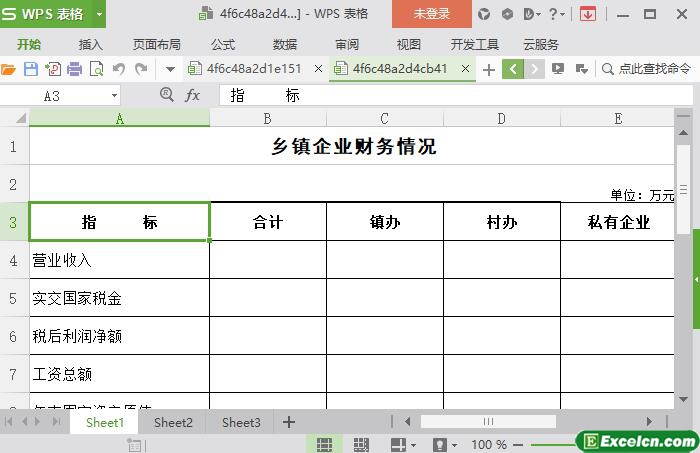Image resolution: width=700 pixels, height=453 pixels.
Task: Select column D header
Action: 502,119
